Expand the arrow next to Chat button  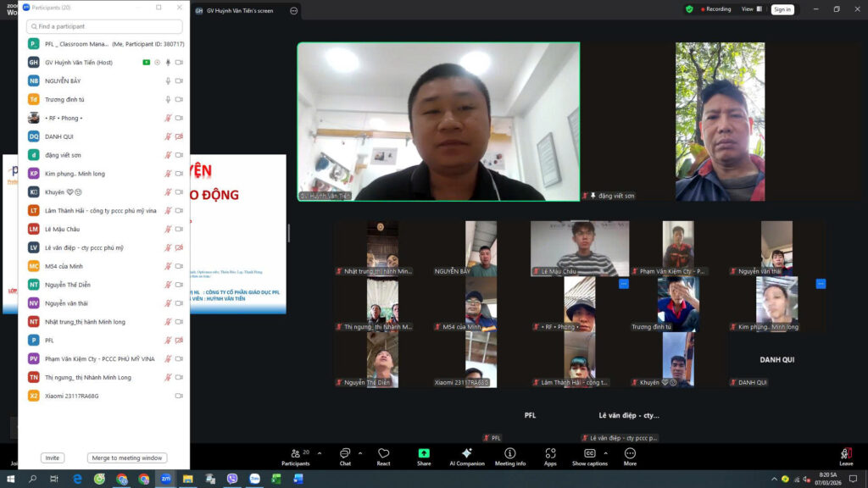point(360,452)
